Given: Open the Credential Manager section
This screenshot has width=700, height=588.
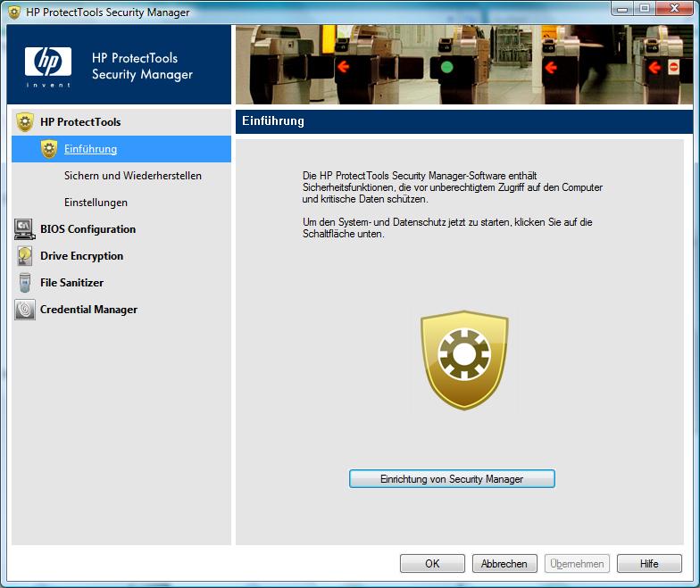Looking at the screenshot, I should pyautogui.click(x=89, y=310).
